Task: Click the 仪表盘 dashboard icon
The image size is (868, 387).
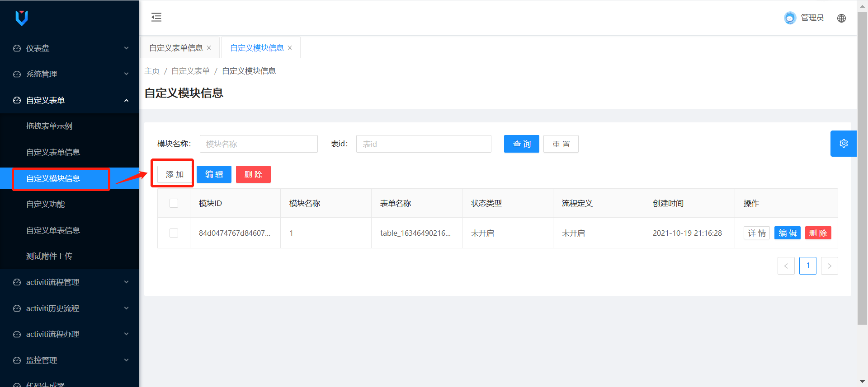Action: [x=17, y=48]
